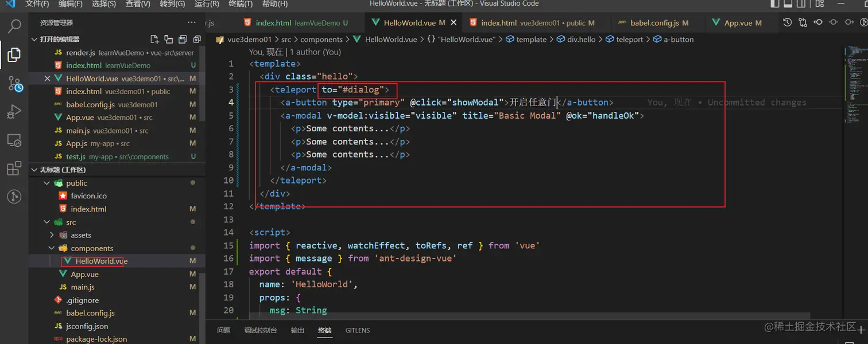Image resolution: width=868 pixels, height=344 pixels.
Task: Open file history clock icon in editor toolbar
Action: coord(788,22)
